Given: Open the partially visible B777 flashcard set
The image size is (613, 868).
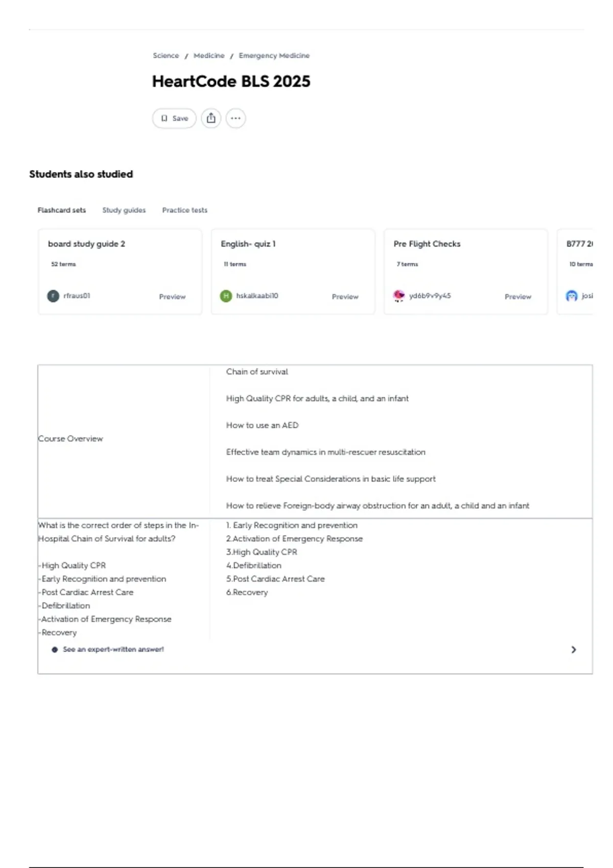Looking at the screenshot, I should point(575,272).
